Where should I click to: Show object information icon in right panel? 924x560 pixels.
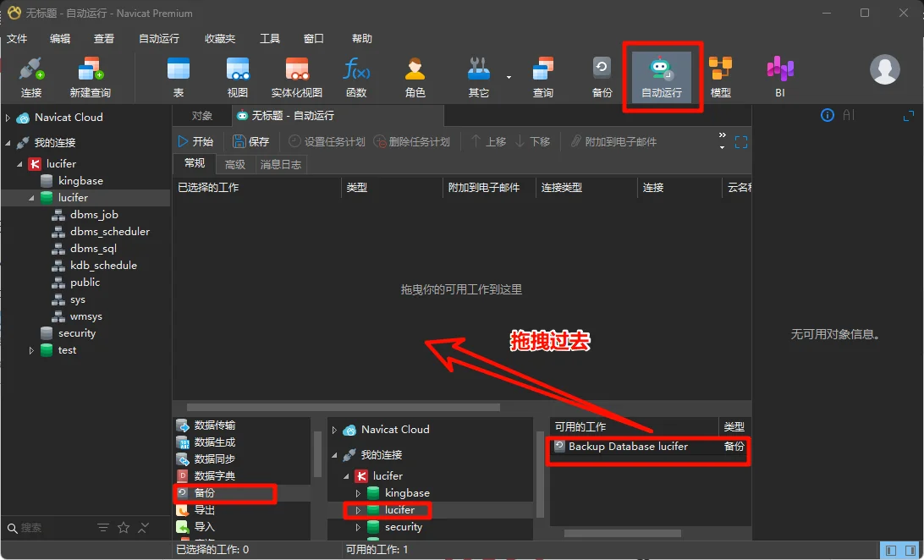(828, 115)
